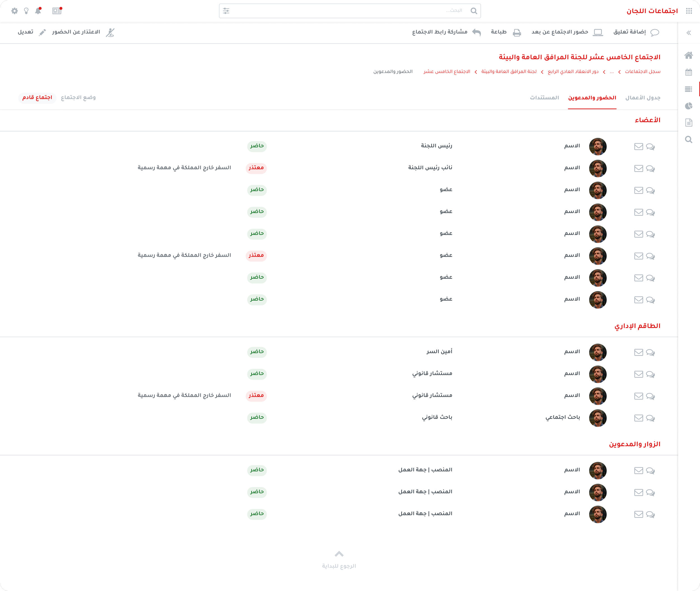Image resolution: width=700 pixels, height=591 pixels.
Task: Open the app grid launcher icon
Action: coord(689,11)
